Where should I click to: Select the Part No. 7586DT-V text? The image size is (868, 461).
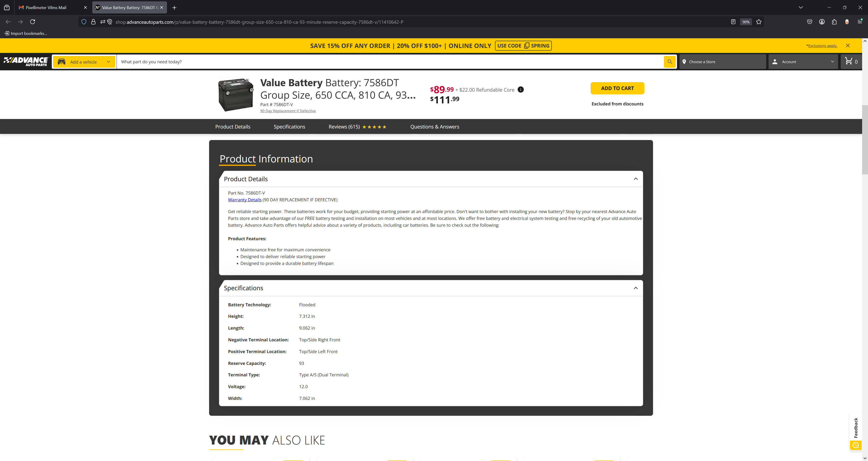click(246, 193)
